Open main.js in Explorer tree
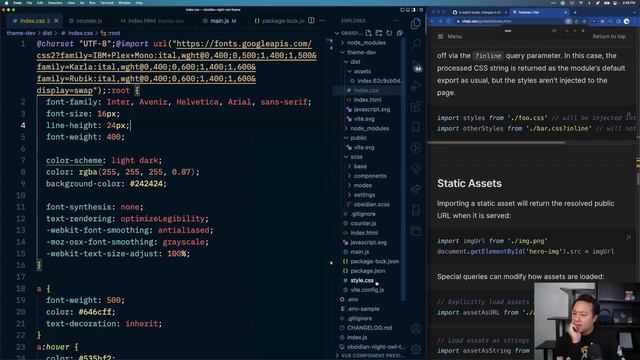The width and height of the screenshot is (640, 360). pos(360,252)
